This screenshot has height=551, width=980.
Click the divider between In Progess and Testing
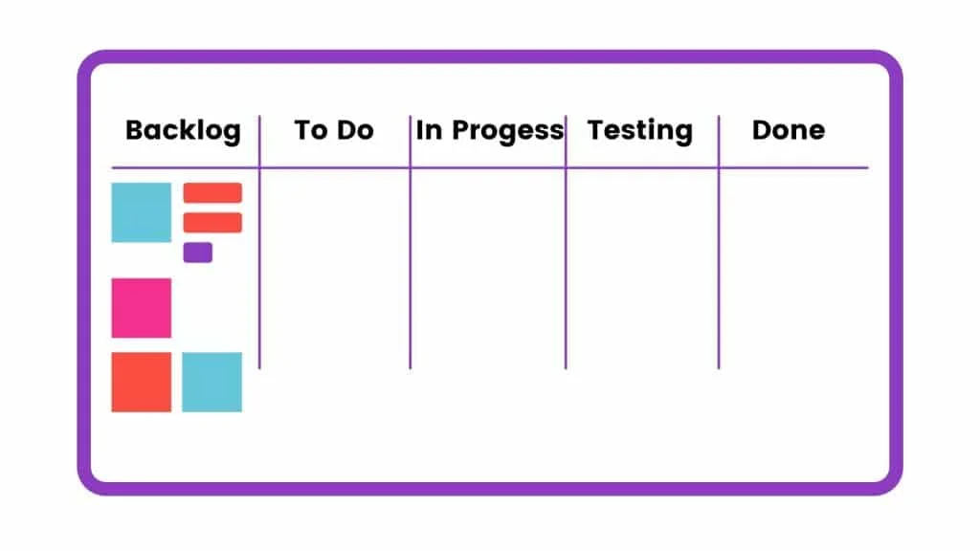(x=566, y=268)
